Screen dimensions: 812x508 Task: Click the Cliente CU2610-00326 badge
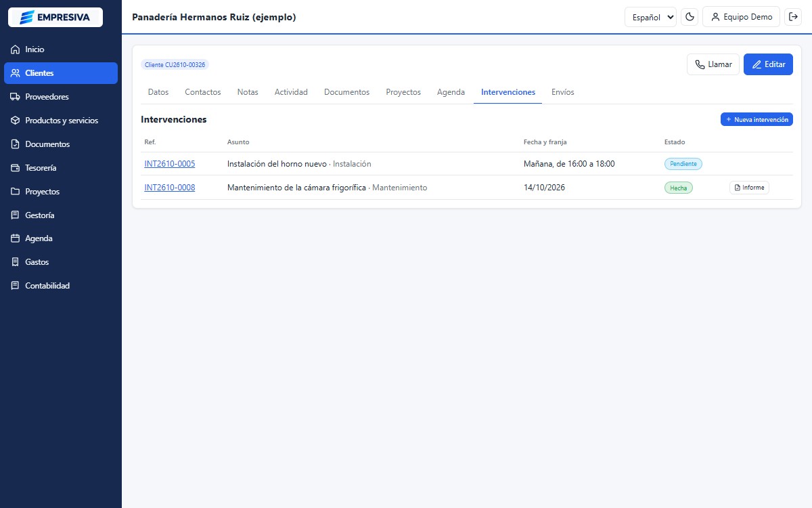(x=175, y=64)
